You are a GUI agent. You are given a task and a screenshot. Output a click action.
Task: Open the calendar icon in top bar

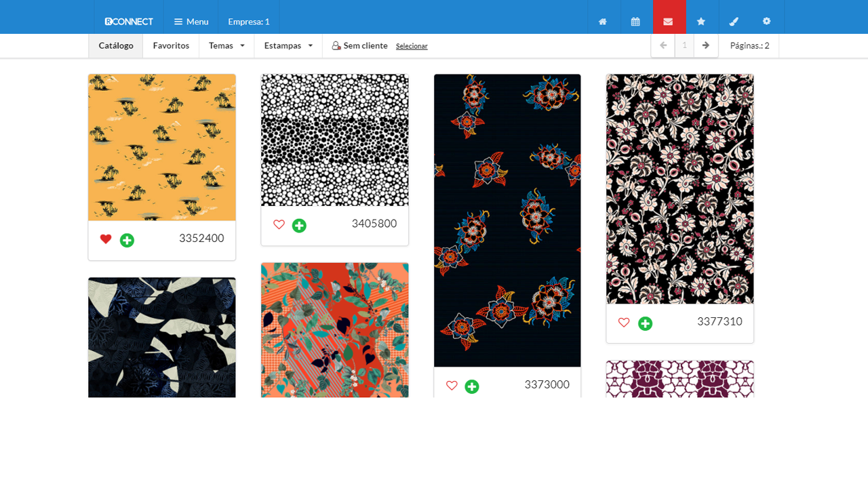635,22
